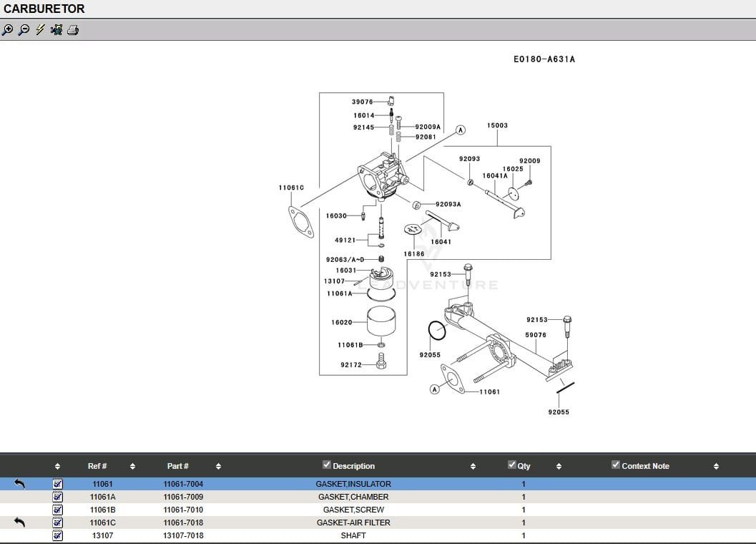The image size is (756, 544).
Task: Sort by Part # using the arrows right of the header
Action: [218, 467]
